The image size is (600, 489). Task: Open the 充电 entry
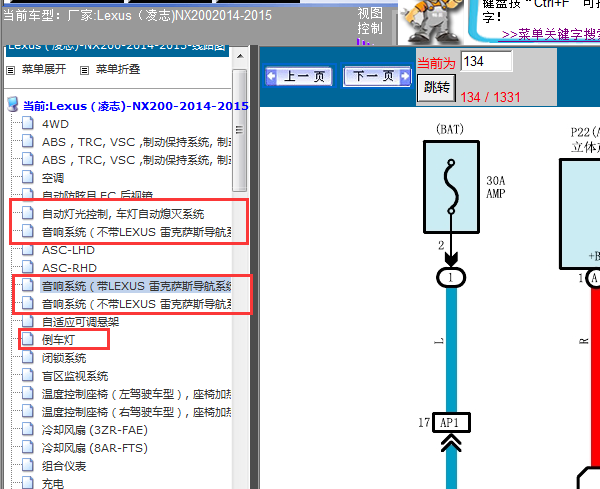point(53,483)
